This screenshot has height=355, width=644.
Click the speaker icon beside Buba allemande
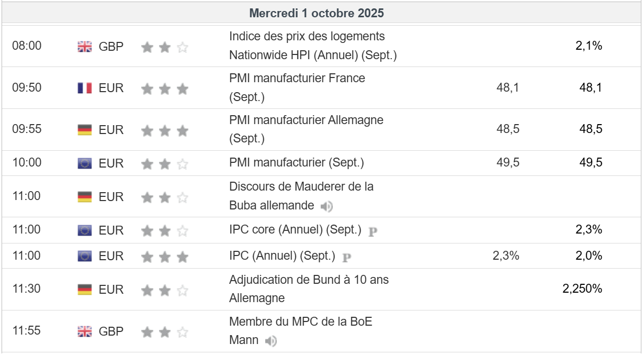coord(326,206)
